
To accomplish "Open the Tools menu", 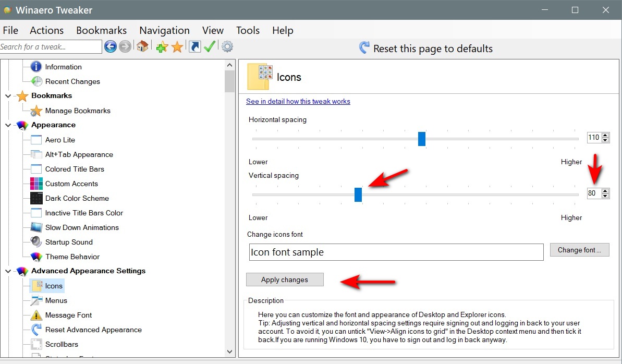I will (248, 30).
